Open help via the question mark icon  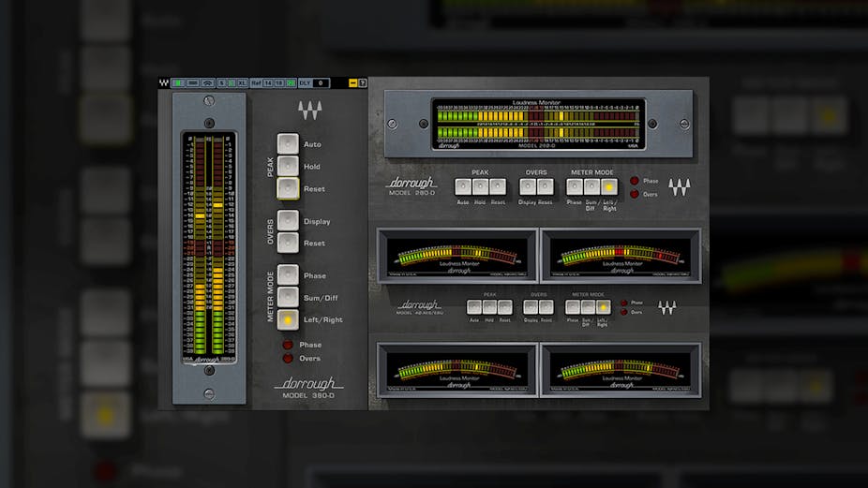click(x=362, y=83)
